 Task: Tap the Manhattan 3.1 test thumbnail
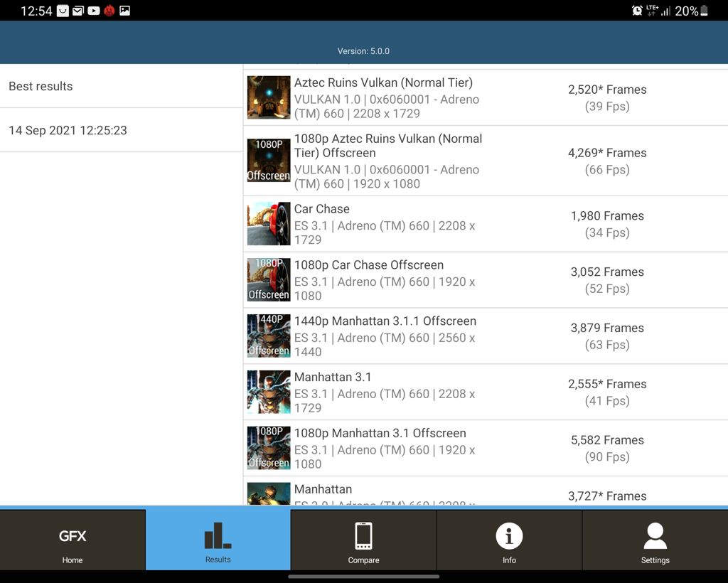click(269, 392)
